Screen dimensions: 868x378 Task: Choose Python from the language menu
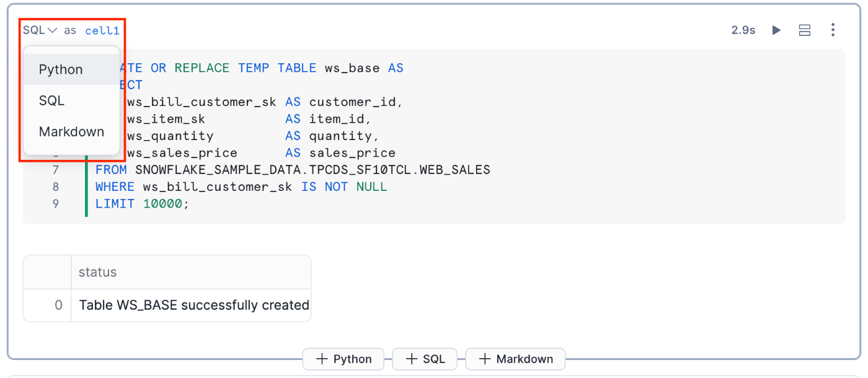pos(61,69)
